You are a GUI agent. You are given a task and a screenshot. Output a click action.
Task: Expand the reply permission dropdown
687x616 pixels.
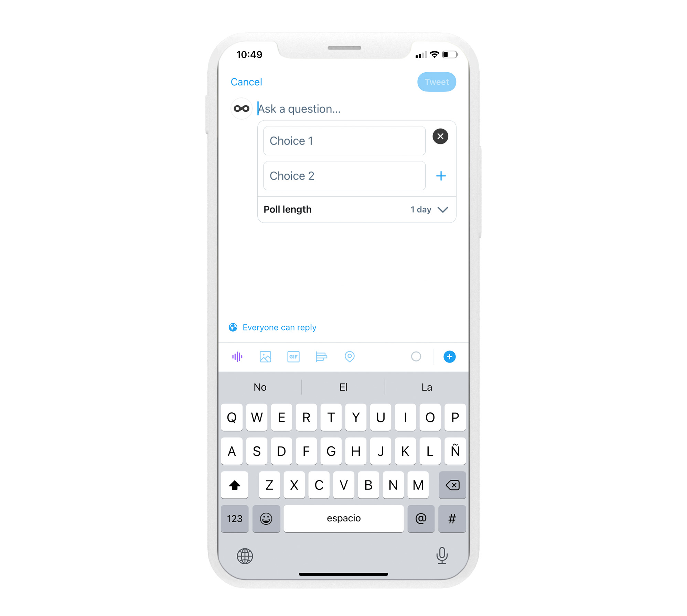click(x=275, y=326)
